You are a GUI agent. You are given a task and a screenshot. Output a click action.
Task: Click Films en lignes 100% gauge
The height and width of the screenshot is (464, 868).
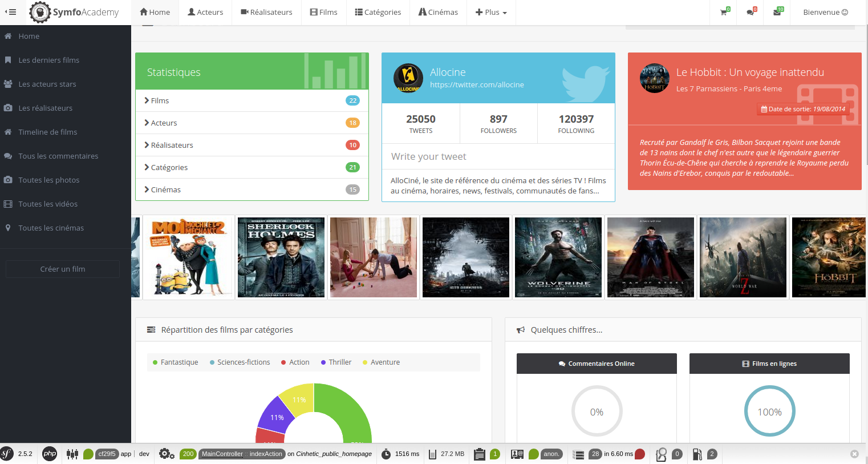pos(769,411)
